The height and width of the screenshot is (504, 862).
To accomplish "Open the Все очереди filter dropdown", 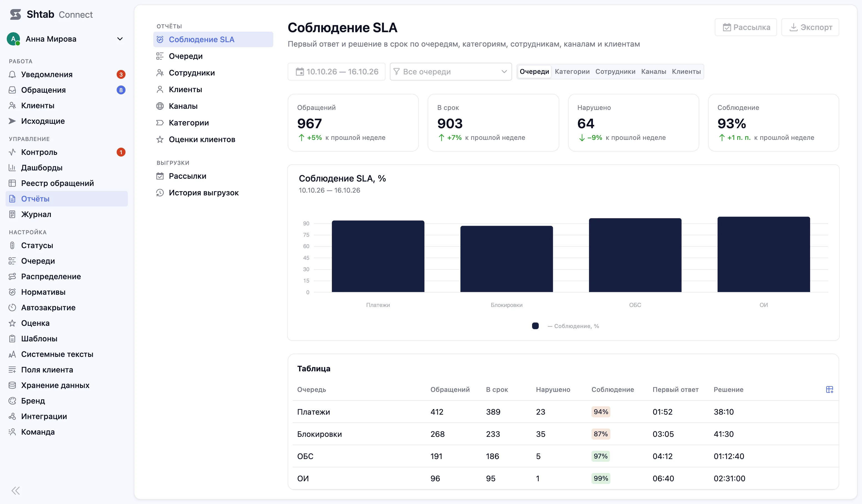I will pyautogui.click(x=450, y=71).
